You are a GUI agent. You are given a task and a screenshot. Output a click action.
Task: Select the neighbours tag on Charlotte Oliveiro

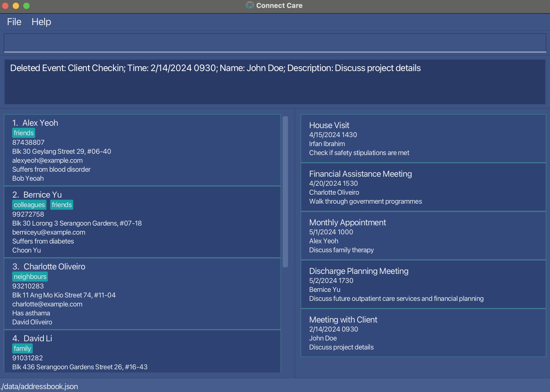click(30, 277)
